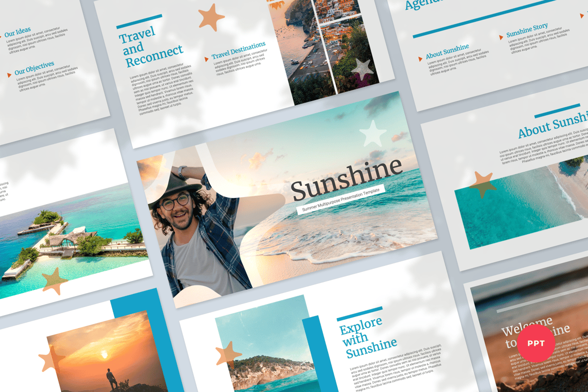Click the red PPT badge
The height and width of the screenshot is (392, 588).
(536, 343)
